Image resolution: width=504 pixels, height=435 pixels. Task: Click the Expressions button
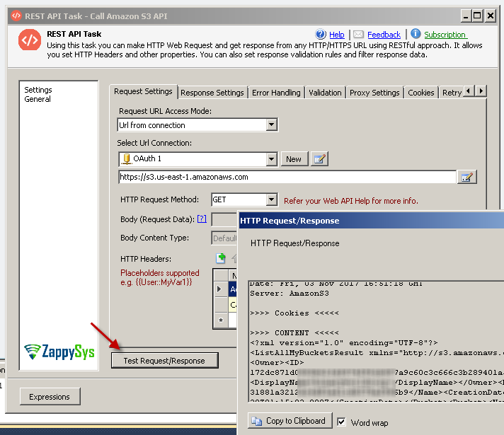coord(50,397)
